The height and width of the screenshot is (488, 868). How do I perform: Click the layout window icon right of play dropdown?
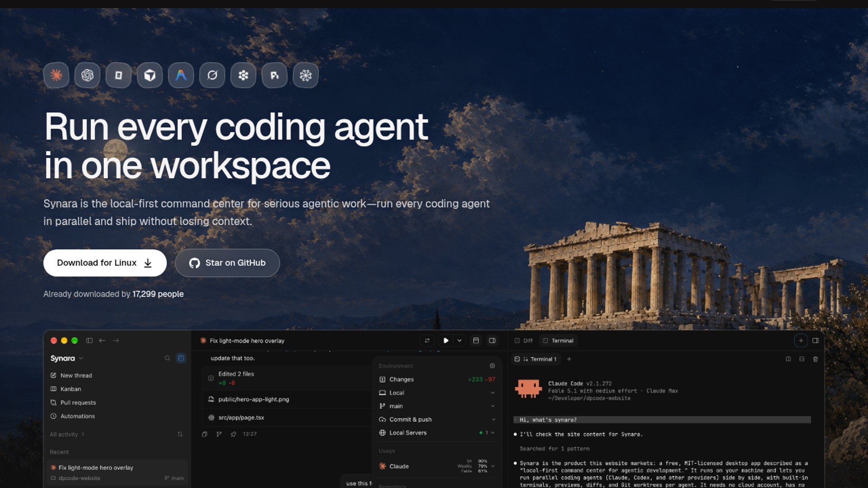pos(476,341)
